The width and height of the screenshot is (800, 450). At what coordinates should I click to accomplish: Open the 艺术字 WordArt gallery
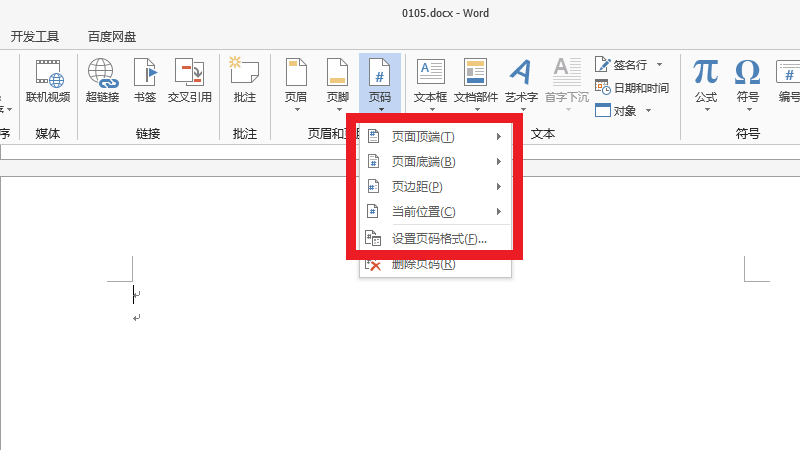[x=520, y=80]
